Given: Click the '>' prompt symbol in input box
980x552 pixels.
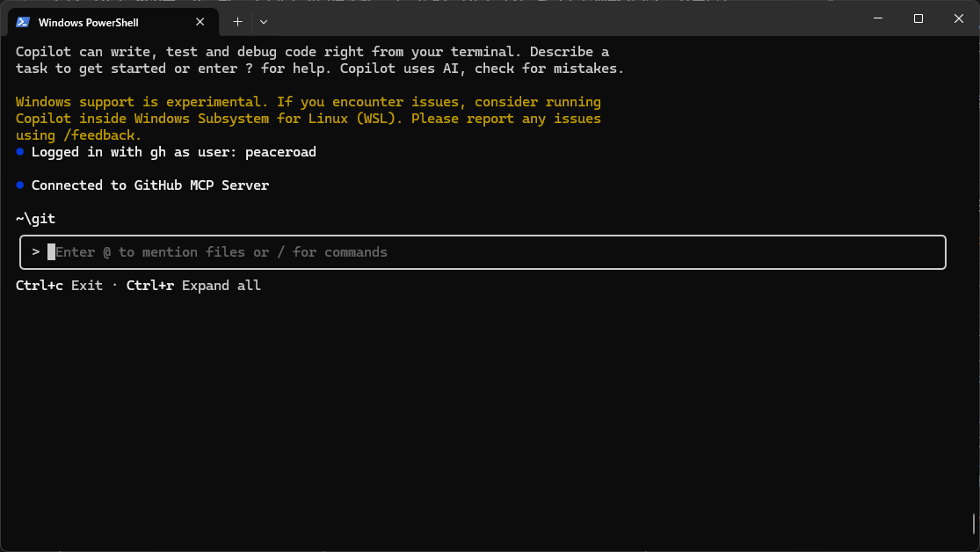Looking at the screenshot, I should pos(36,252).
